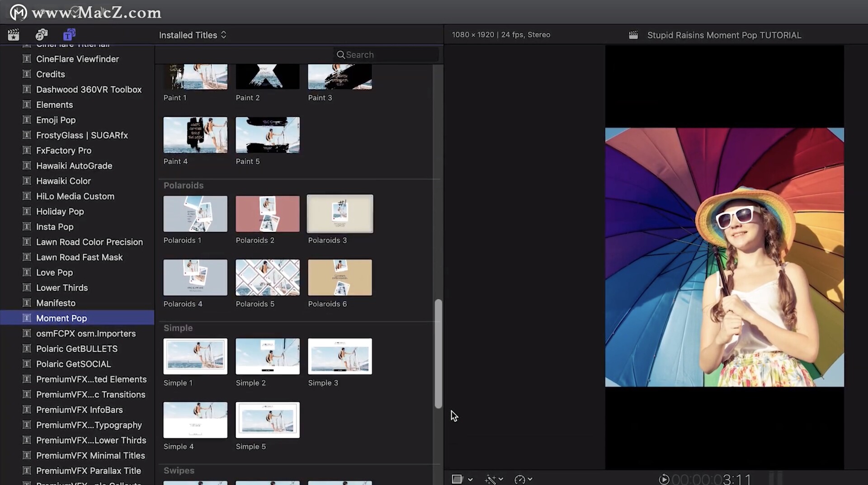Click the audio meters indicator beside the timecode
This screenshot has height=485, width=868.
776,478
